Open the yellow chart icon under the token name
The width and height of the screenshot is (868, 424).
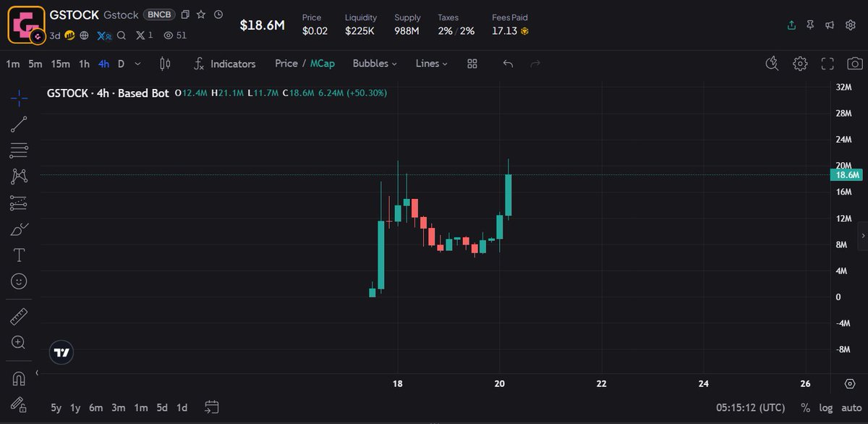[71, 35]
